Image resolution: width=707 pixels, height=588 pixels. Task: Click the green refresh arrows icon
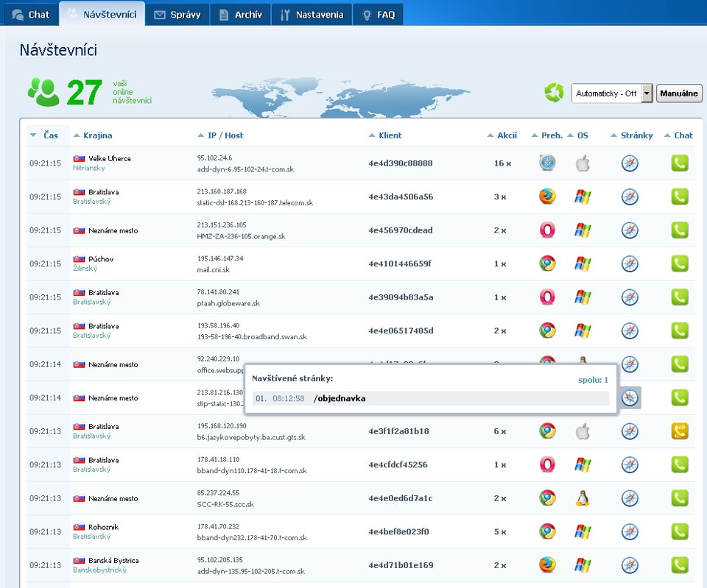tap(554, 93)
